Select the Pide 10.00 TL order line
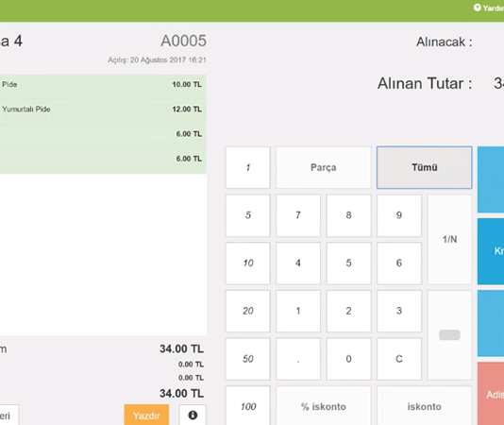This screenshot has width=504, height=425. tap(103, 85)
